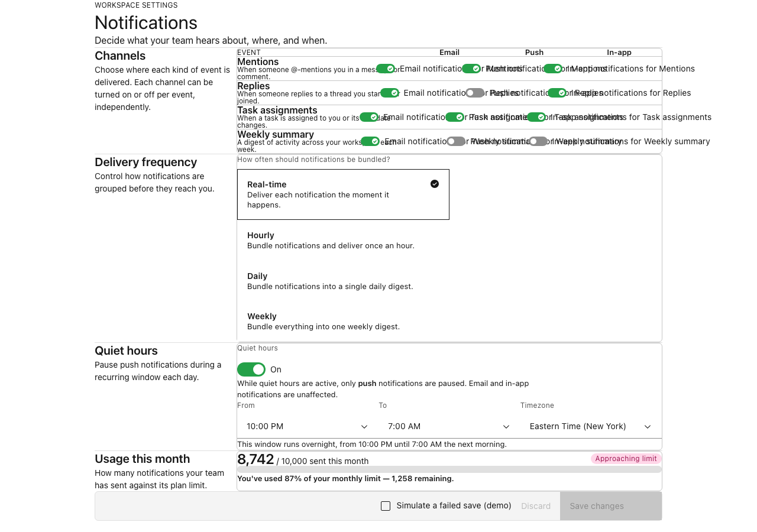Click the Discard button
757x532 pixels.
pyautogui.click(x=536, y=506)
